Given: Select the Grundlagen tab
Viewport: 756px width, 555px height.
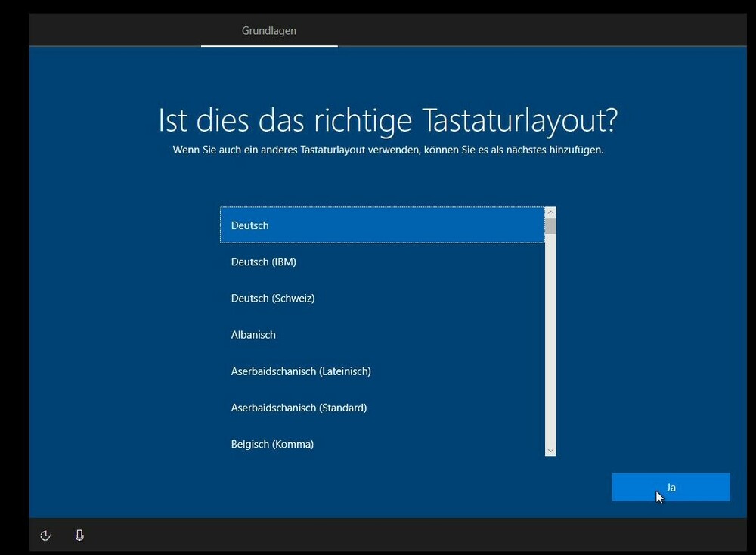Looking at the screenshot, I should click(x=268, y=31).
